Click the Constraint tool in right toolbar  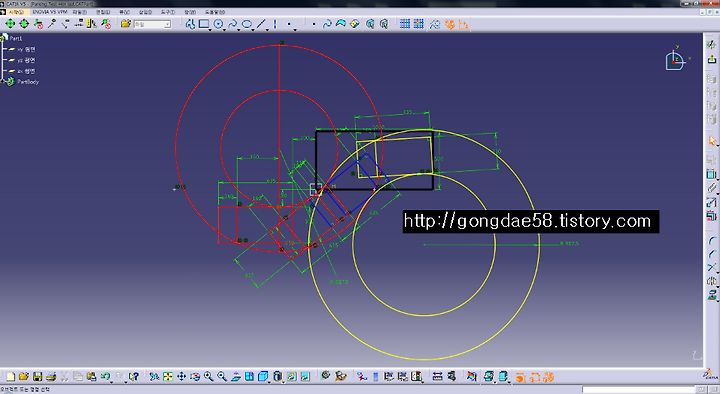click(x=711, y=174)
